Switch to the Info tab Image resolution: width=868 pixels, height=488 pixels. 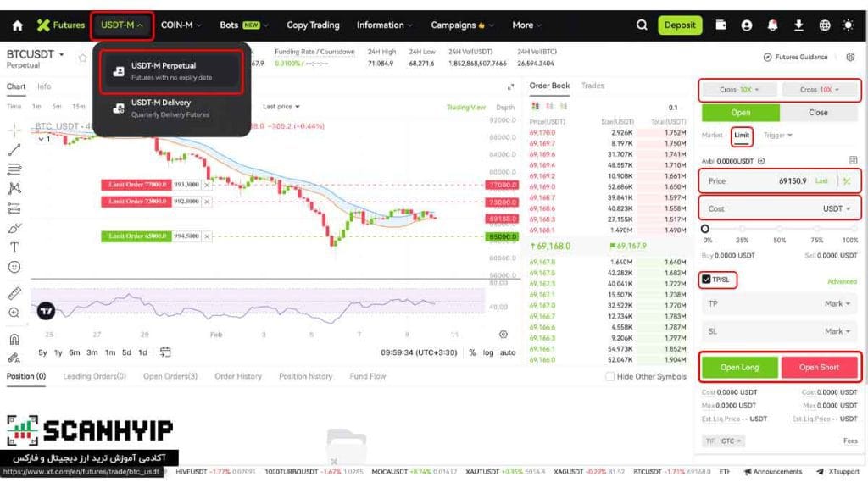pos(44,86)
